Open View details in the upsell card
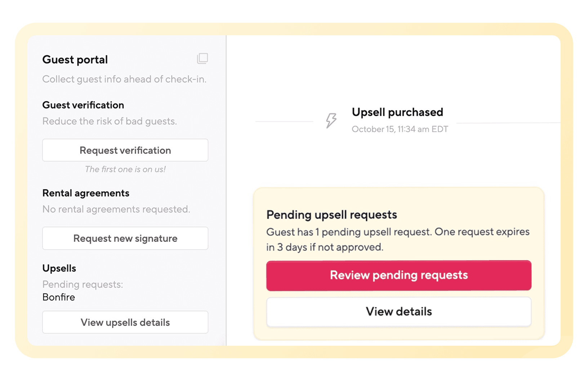The height and width of the screenshot is (381, 588). [x=398, y=311]
